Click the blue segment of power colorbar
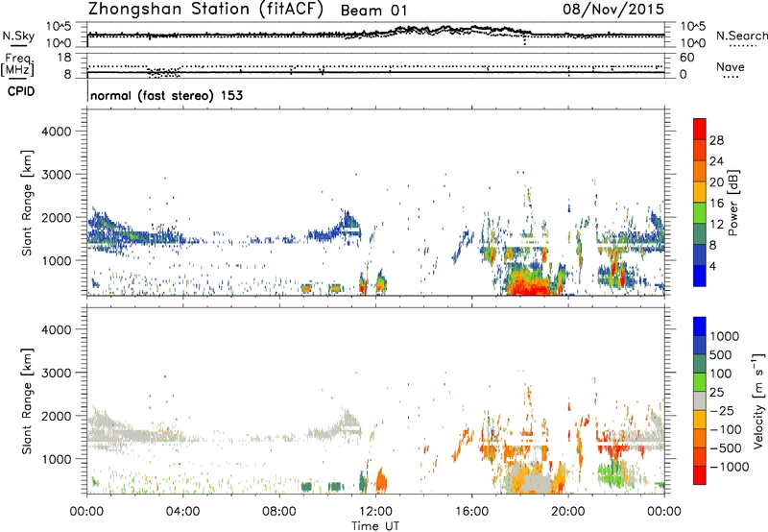 point(700,276)
